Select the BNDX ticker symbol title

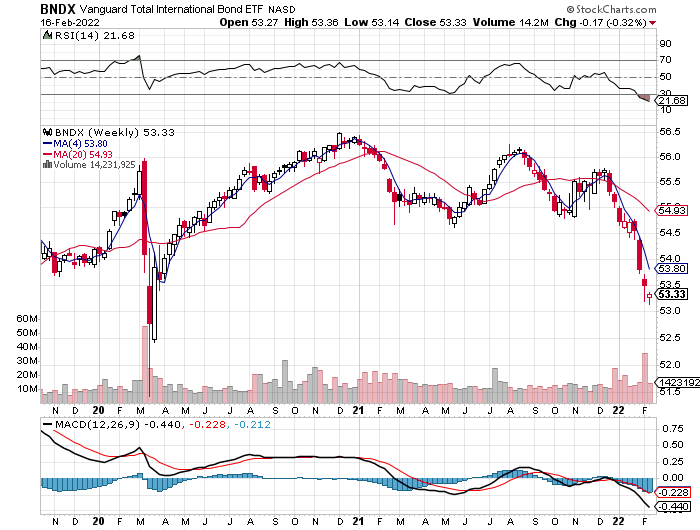(58, 8)
